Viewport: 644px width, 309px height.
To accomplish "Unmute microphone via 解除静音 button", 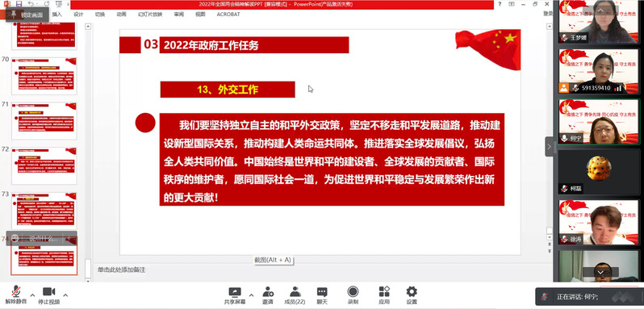I will point(16,295).
